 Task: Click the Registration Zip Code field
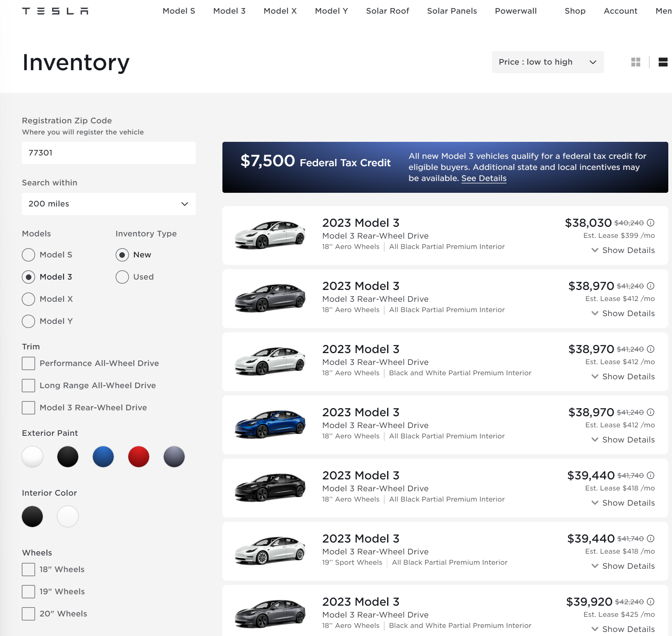click(109, 153)
